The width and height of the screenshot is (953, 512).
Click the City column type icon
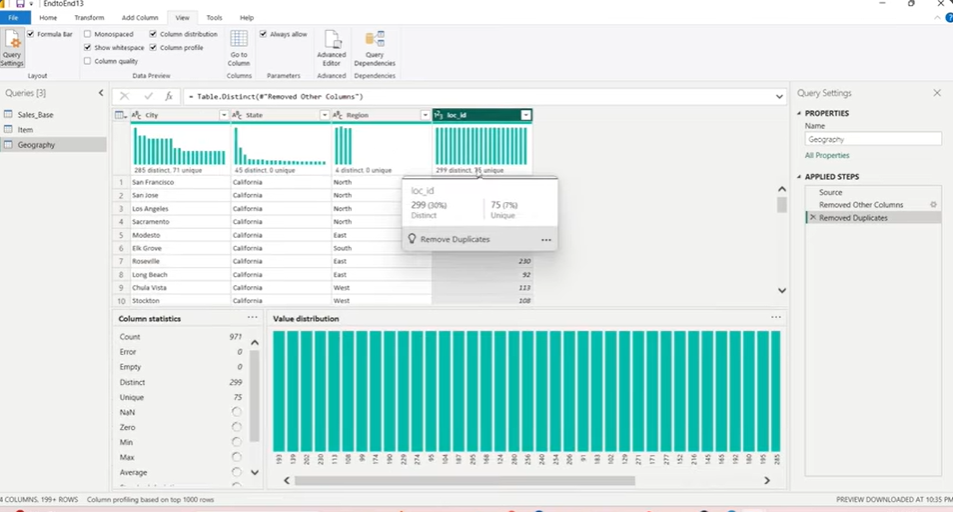coord(136,115)
